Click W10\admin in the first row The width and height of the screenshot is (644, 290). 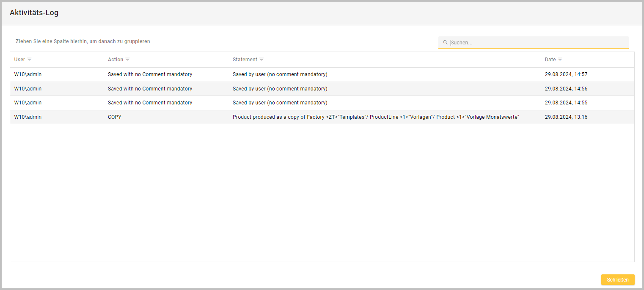28,74
